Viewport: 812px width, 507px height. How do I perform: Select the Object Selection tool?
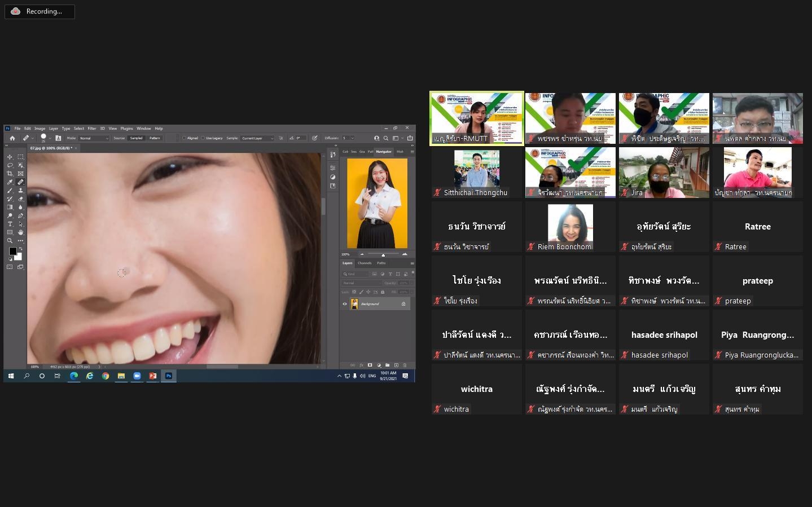pos(20,165)
